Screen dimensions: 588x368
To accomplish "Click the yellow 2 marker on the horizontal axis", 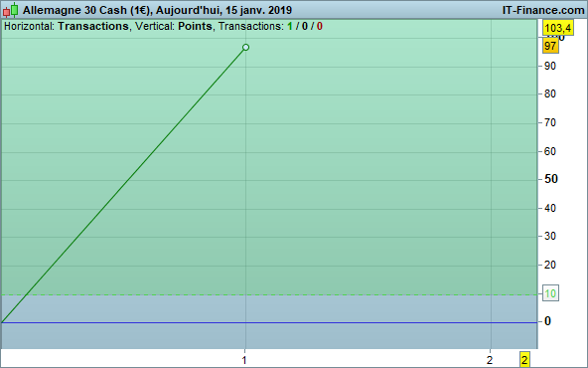I will (x=524, y=359).
